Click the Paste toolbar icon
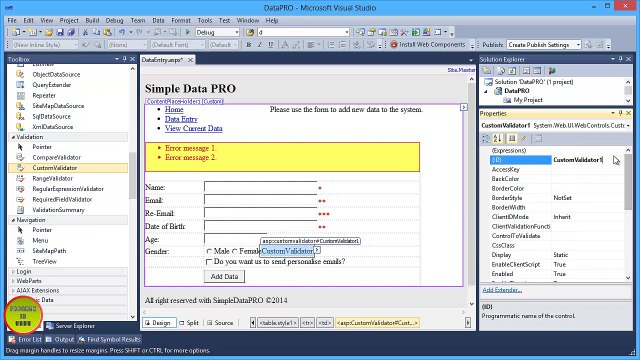This screenshot has width=640, height=360. 107,32
